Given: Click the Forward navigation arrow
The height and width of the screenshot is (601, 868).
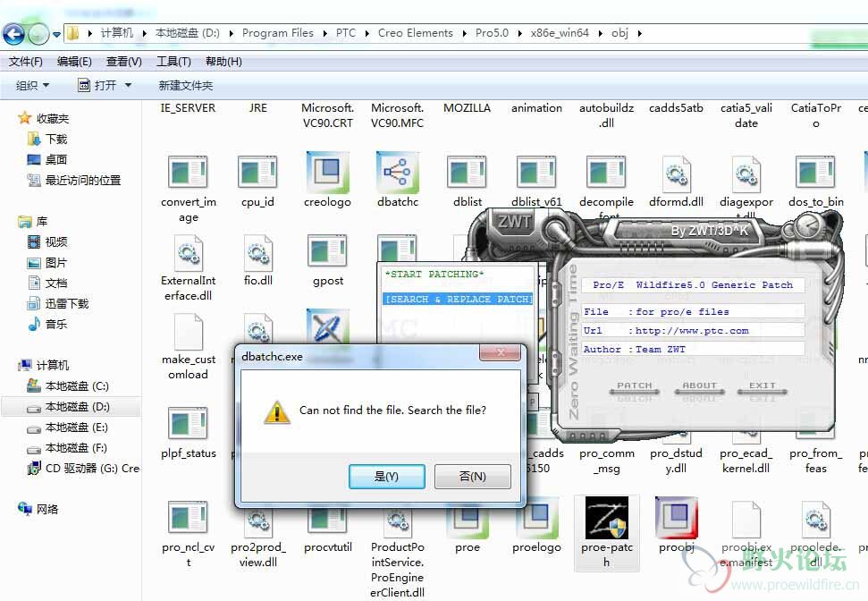Looking at the screenshot, I should (38, 34).
